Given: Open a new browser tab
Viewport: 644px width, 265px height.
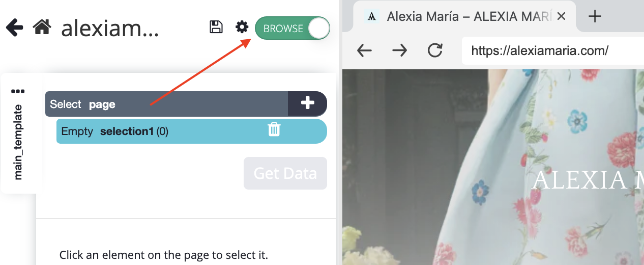Looking at the screenshot, I should coord(594,16).
